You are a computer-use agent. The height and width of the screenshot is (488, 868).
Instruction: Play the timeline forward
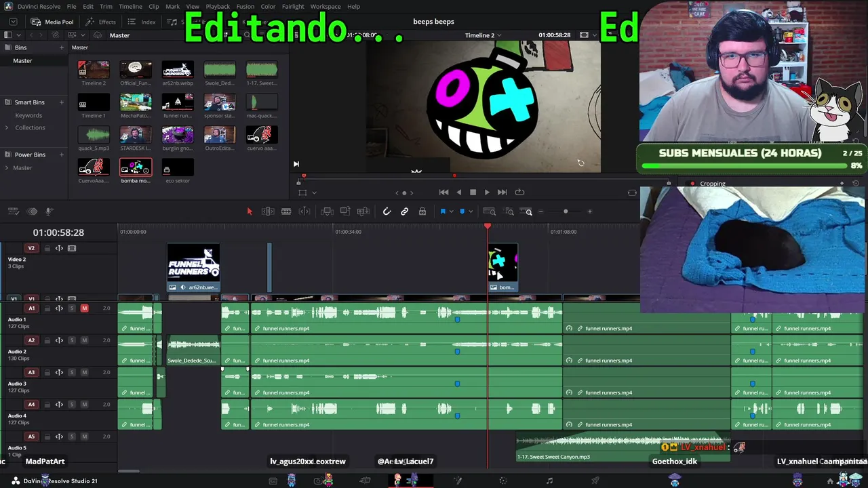[487, 192]
